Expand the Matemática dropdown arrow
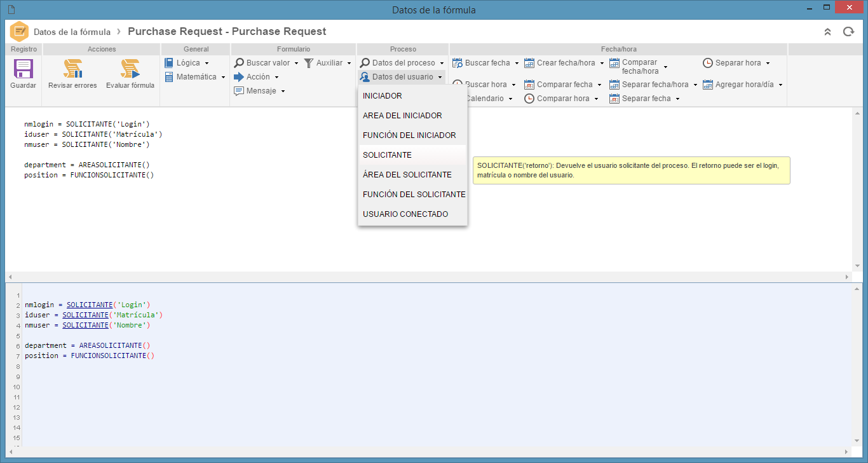Screen dimensions: 868x463 223,78
